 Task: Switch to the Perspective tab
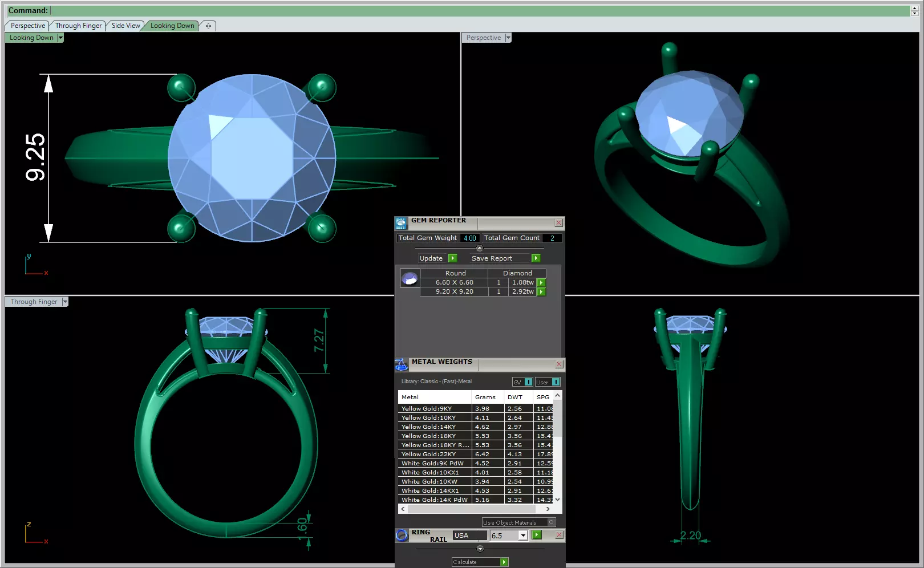(x=27, y=26)
